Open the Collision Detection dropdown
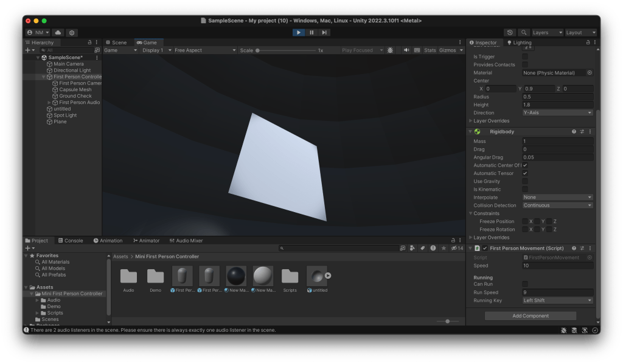Image resolution: width=623 pixels, height=364 pixels. coord(557,205)
